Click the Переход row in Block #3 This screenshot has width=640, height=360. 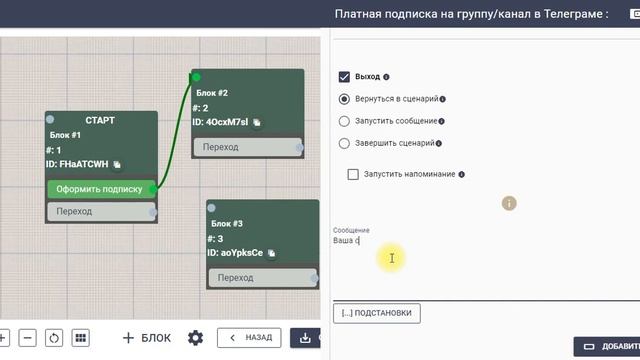262,278
